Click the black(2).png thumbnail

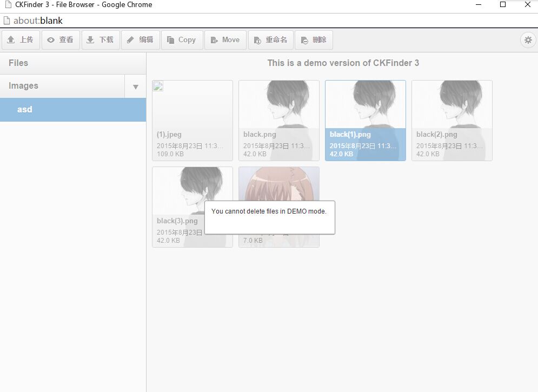(x=451, y=108)
